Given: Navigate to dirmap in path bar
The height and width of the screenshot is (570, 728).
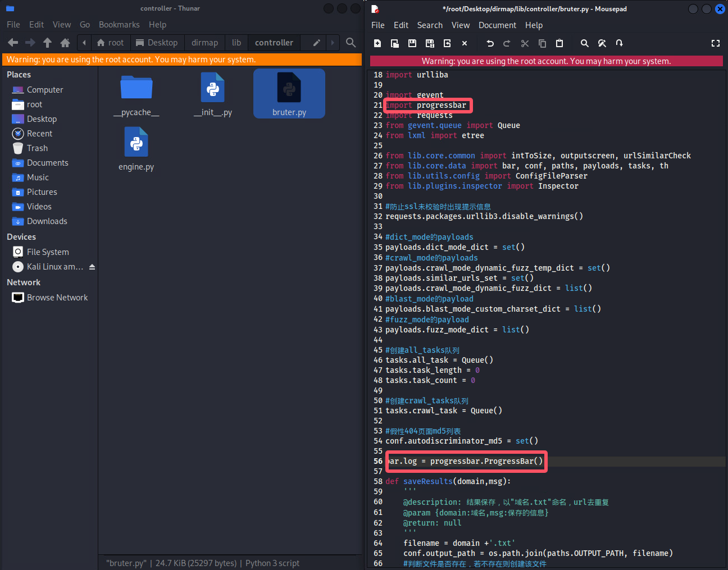Looking at the screenshot, I should [x=204, y=43].
